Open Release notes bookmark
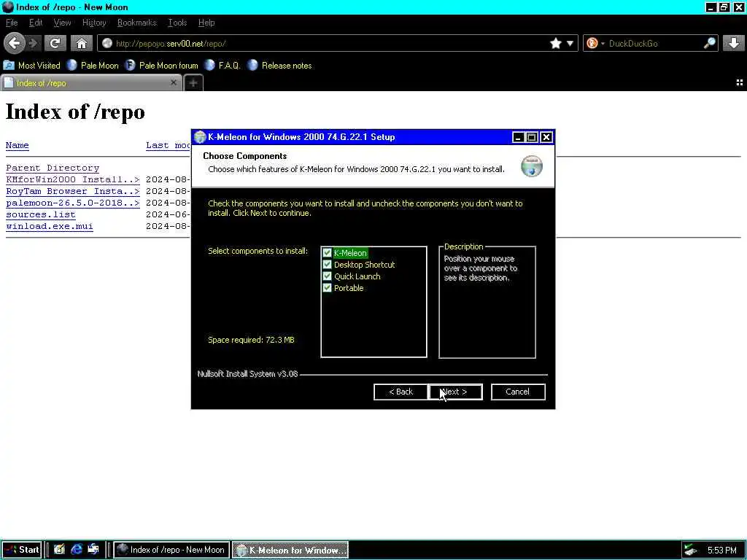This screenshot has width=747, height=560. point(279,66)
